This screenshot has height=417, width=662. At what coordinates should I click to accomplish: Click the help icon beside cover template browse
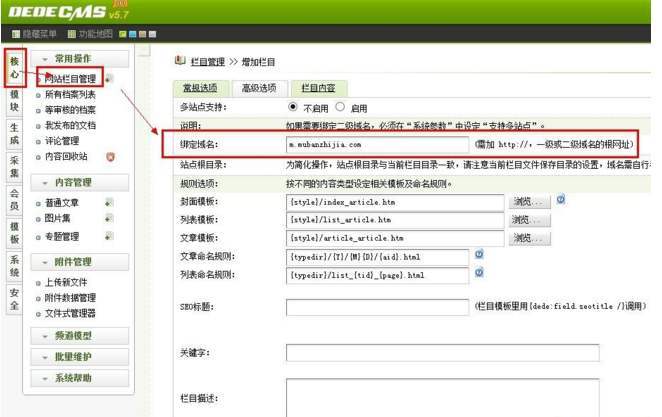pos(560,200)
